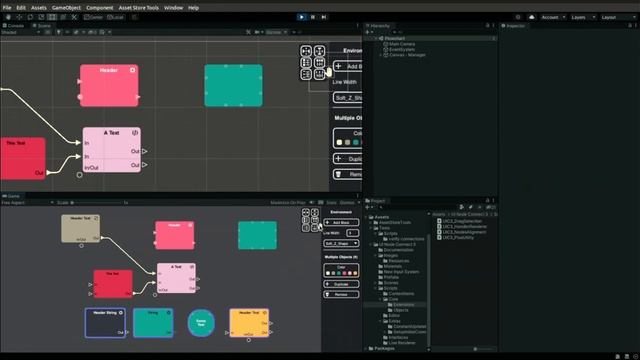The height and width of the screenshot is (360, 640).
Task: Click bottom-left alignment icon in Scene view grid
Action: [x=306, y=75]
